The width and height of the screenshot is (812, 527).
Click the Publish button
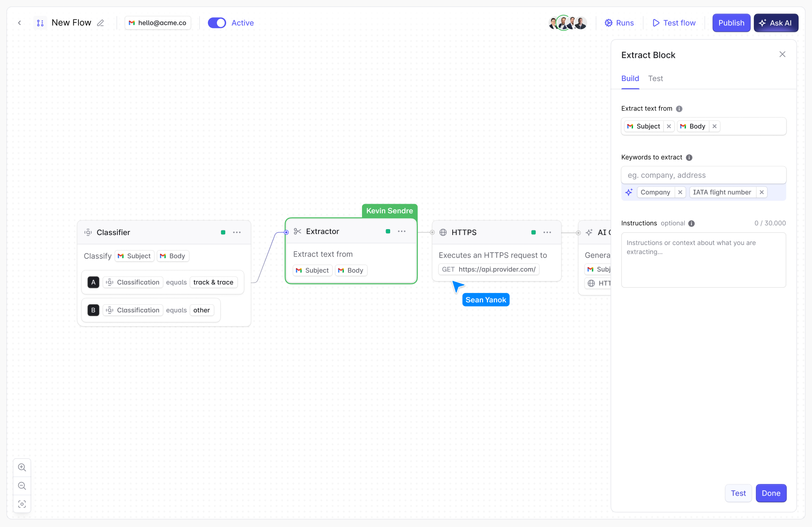point(731,23)
